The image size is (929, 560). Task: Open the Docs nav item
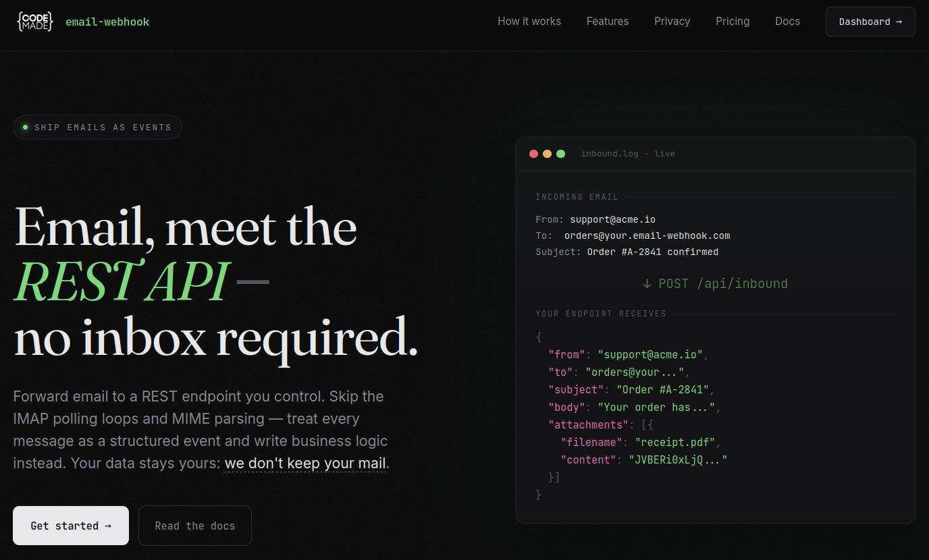tap(787, 22)
